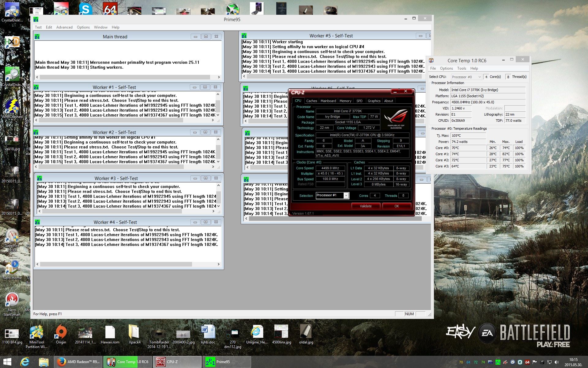Open Internet Explorer from taskbar
588x368 pixels.
[x=25, y=362]
